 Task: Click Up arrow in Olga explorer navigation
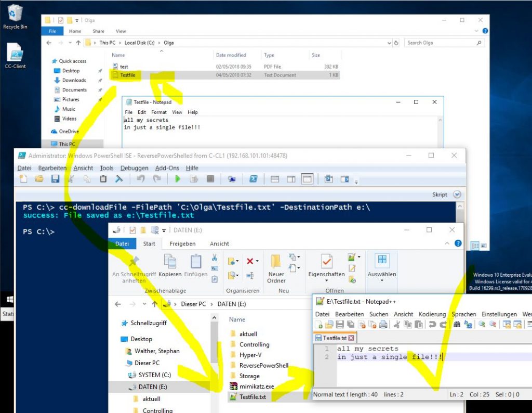[x=78, y=43]
